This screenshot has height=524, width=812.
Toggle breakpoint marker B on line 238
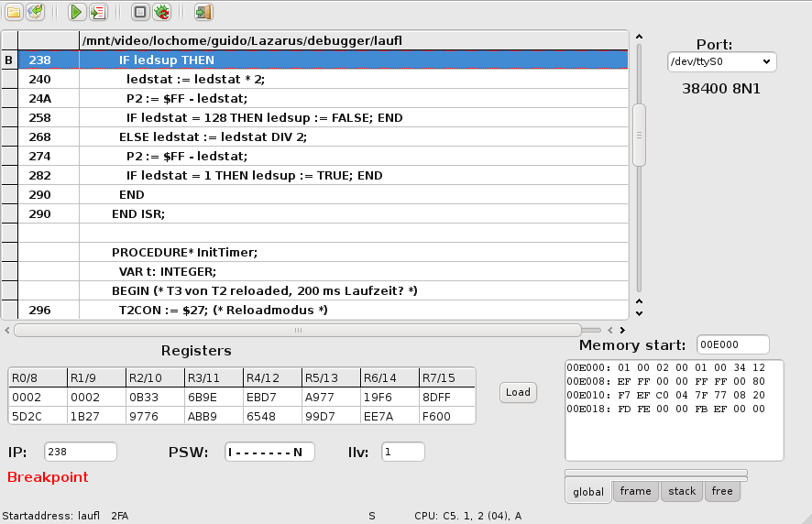pyautogui.click(x=9, y=60)
